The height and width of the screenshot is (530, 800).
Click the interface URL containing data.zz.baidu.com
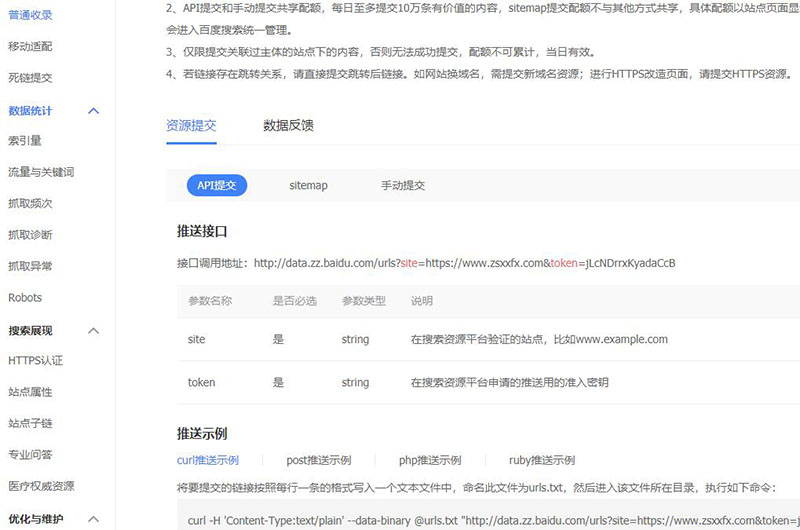[x=465, y=263]
